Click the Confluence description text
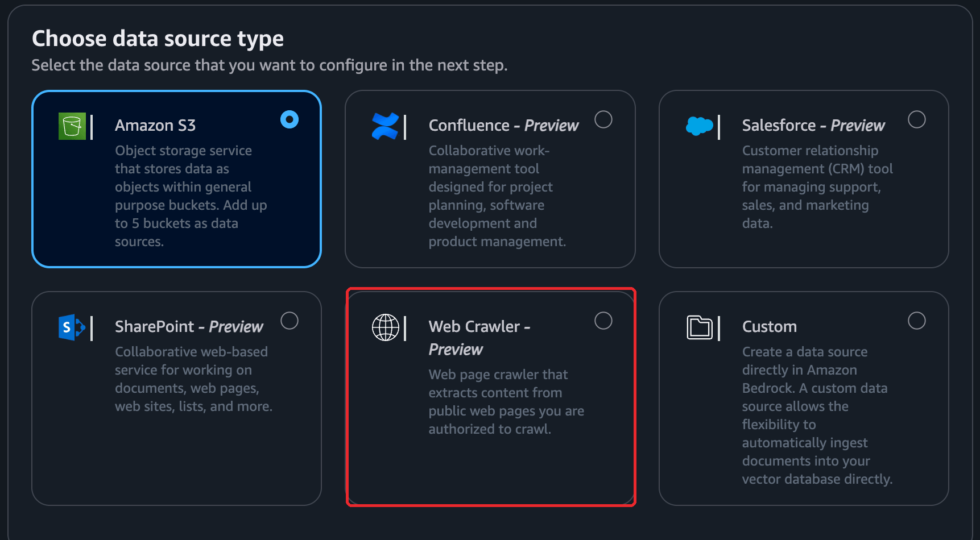This screenshot has width=980, height=540. [498, 196]
